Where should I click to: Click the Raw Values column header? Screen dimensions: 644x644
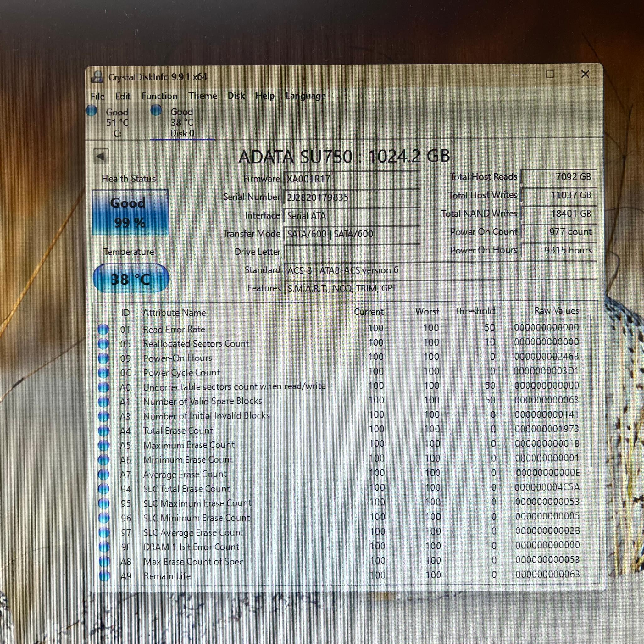556,311
